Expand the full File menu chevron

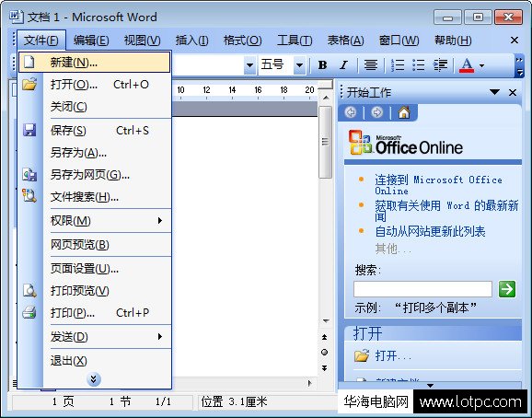94,379
